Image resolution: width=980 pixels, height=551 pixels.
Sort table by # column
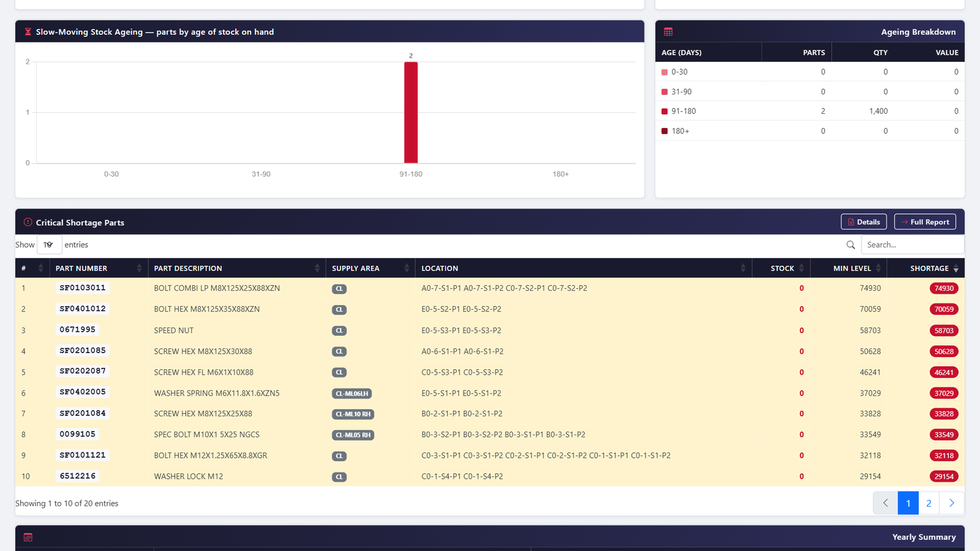[x=32, y=268]
